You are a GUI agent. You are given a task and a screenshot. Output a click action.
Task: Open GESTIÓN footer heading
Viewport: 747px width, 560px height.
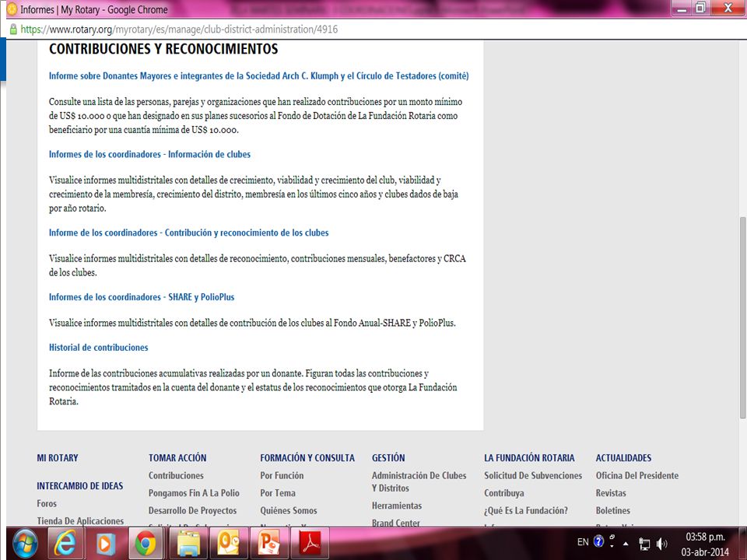click(x=388, y=458)
